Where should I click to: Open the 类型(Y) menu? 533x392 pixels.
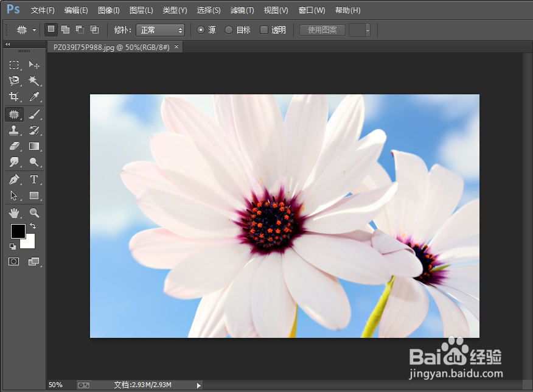point(175,10)
